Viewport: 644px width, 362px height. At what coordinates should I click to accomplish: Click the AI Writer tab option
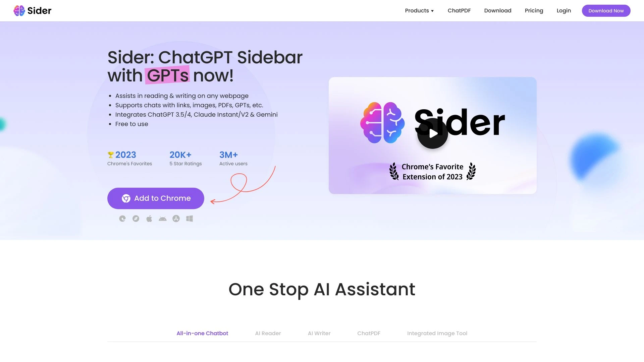click(x=319, y=333)
